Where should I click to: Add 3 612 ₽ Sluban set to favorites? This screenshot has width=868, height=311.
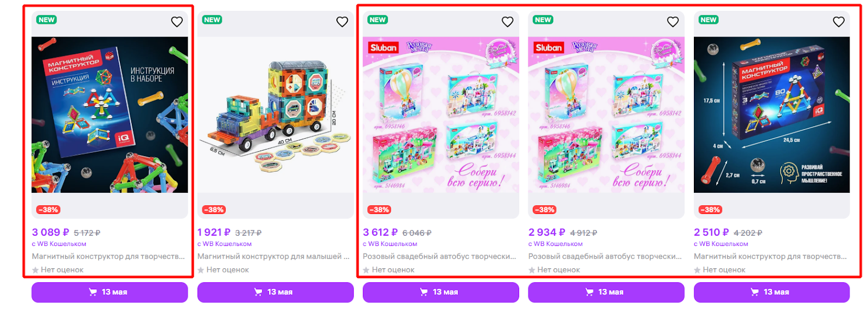tap(508, 22)
